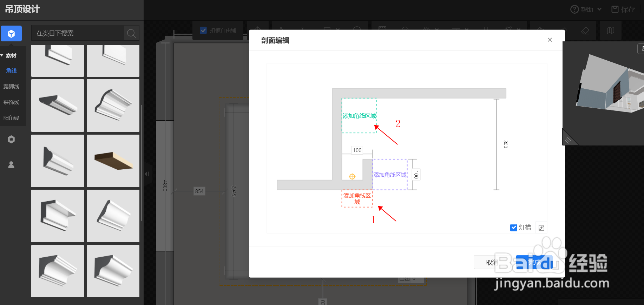644x305 pixels.
Task: Click the 帮助 link
Action: tap(587, 9)
